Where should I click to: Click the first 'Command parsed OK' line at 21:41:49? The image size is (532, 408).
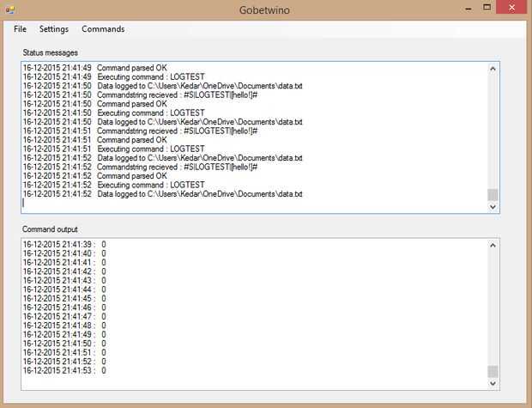tap(95, 68)
